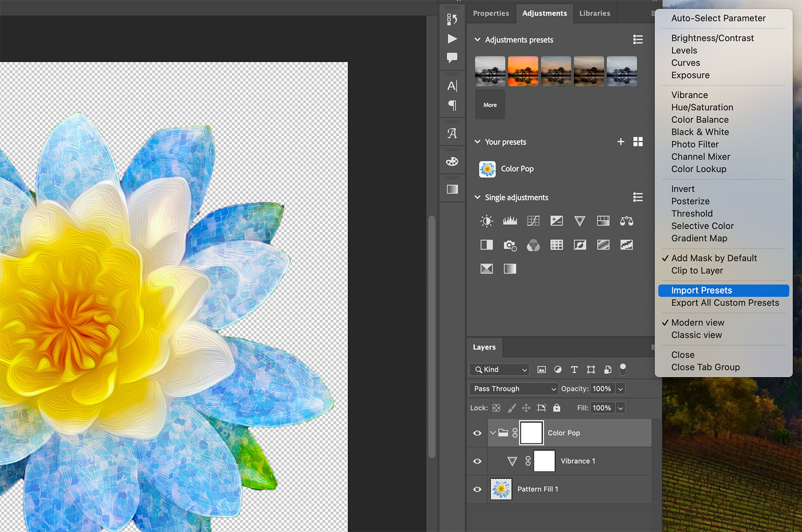Click the plus to add preset

[x=621, y=142]
